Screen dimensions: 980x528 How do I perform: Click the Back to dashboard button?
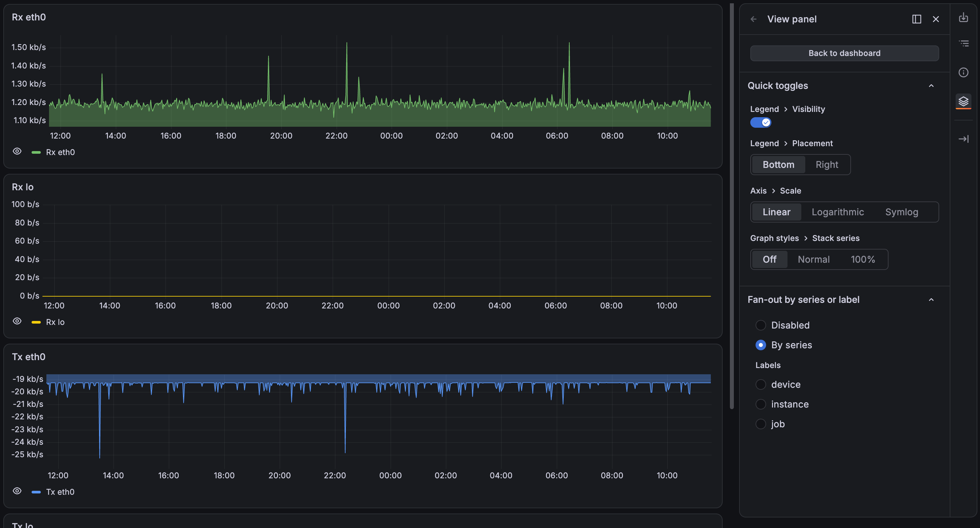pyautogui.click(x=844, y=53)
